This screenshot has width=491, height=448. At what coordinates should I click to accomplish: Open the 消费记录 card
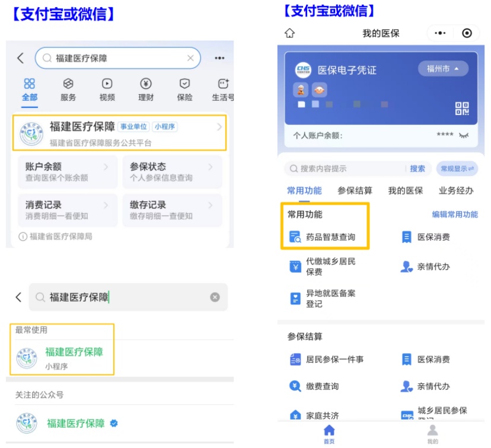click(x=68, y=210)
